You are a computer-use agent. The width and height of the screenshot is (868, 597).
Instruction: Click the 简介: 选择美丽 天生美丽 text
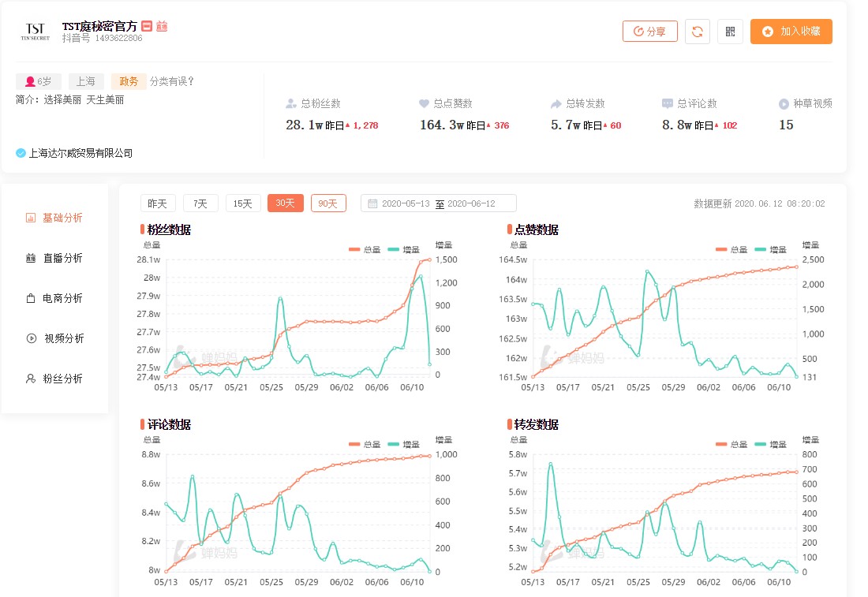tap(69, 100)
